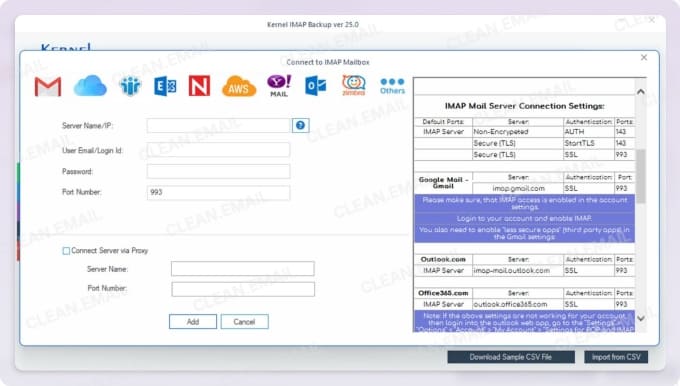
Task: Click Download Sample CSV File button
Action: [511, 357]
